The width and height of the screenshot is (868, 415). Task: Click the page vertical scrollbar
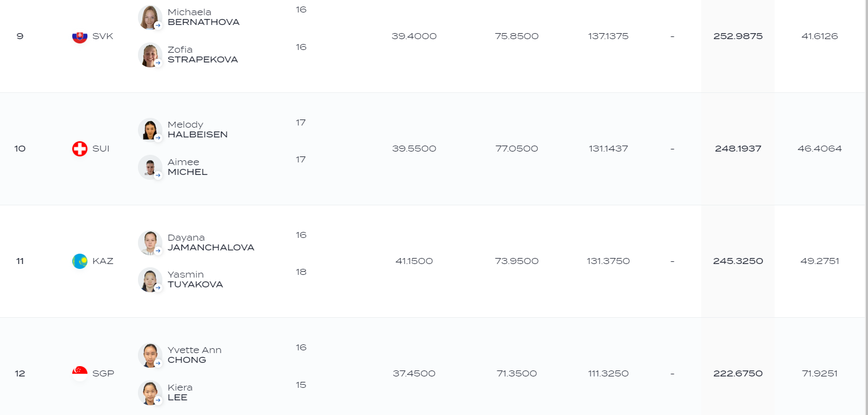point(866,207)
